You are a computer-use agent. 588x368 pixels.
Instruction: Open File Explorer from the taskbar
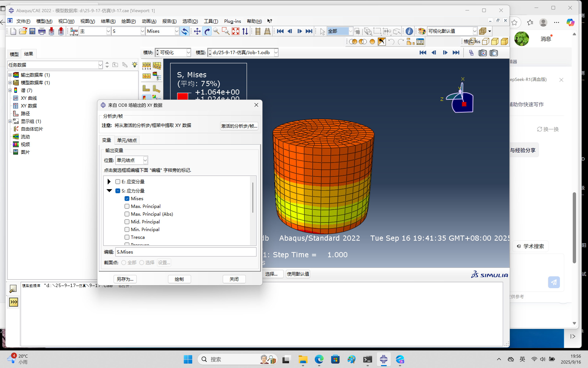303,359
